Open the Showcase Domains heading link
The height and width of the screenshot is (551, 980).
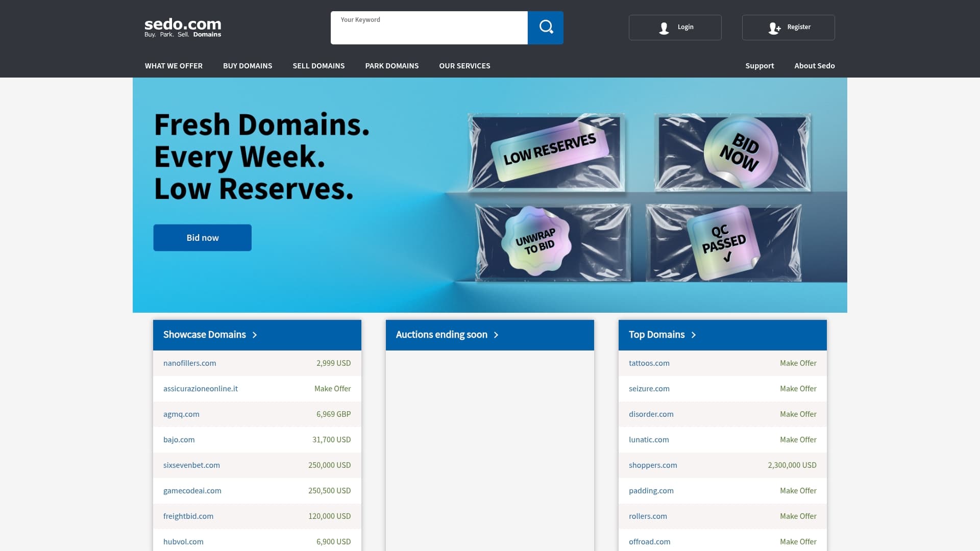coord(205,335)
